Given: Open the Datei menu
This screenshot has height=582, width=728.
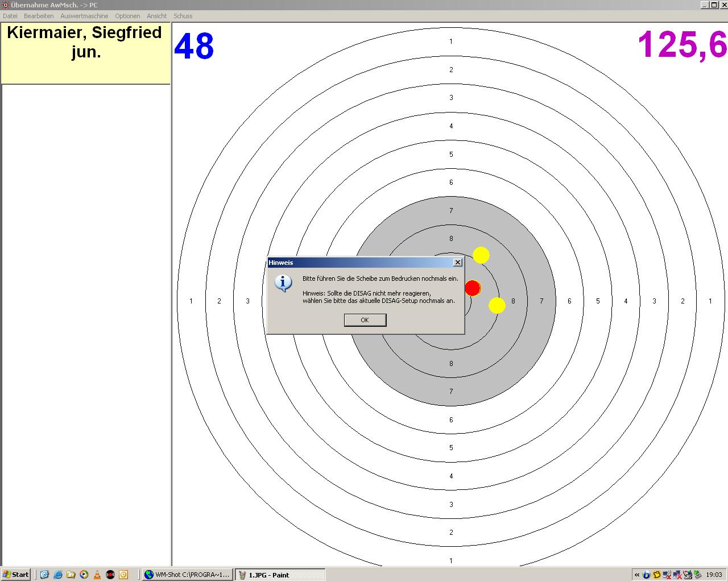Looking at the screenshot, I should tap(10, 16).
